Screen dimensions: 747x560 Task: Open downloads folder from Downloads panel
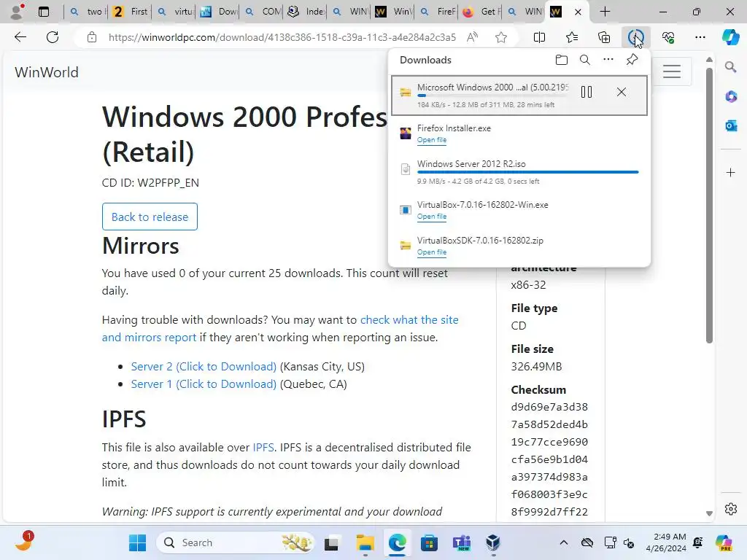point(562,60)
